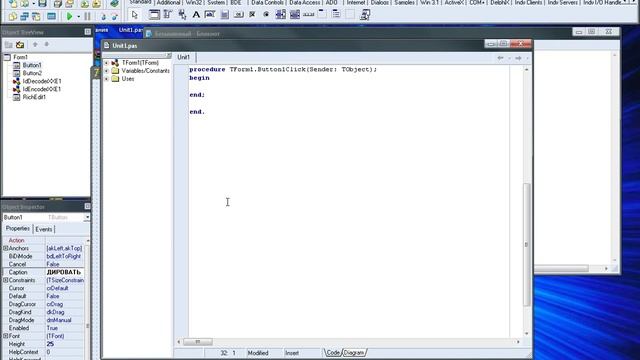Click the move up arrow in Object TreeView

(35, 44)
